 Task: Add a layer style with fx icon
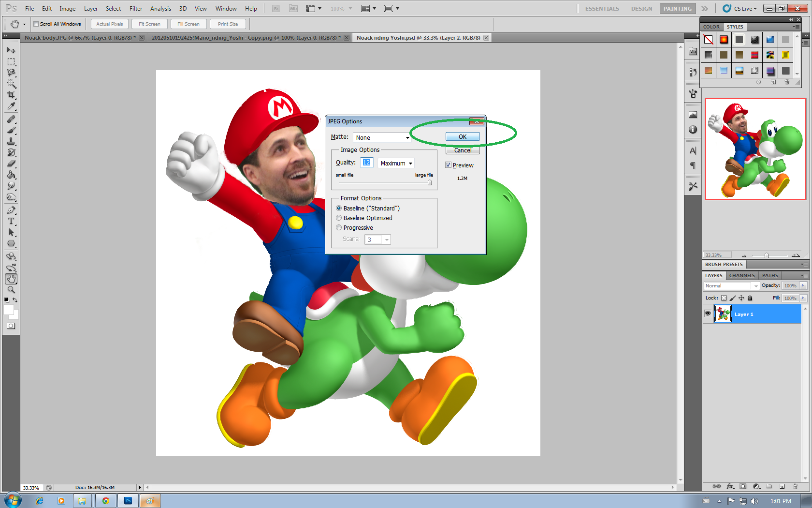[730, 486]
